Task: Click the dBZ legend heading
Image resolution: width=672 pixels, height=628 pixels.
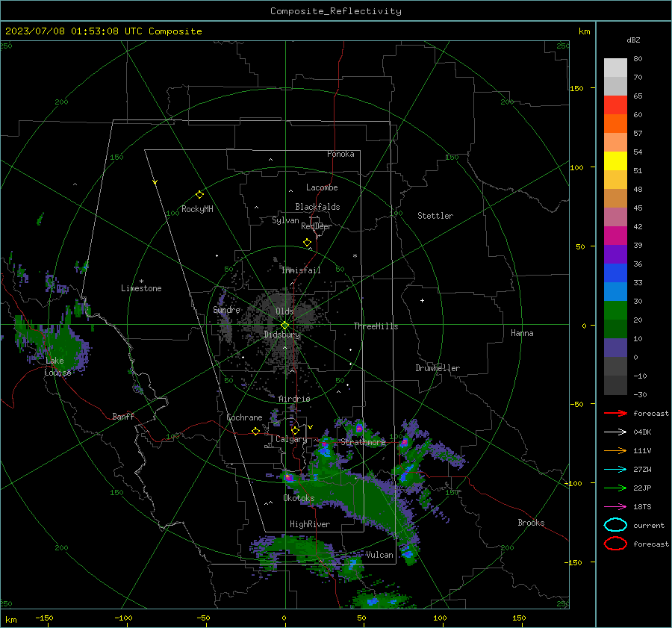Action: [633, 40]
